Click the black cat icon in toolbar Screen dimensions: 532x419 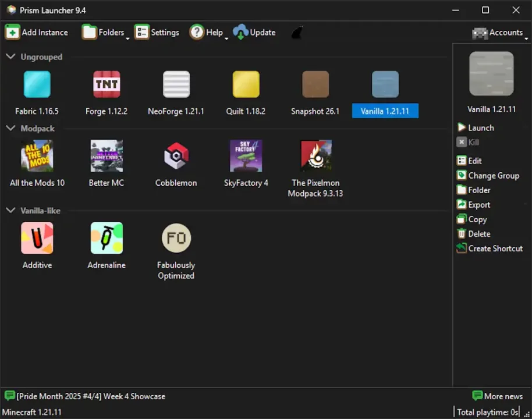pos(297,33)
